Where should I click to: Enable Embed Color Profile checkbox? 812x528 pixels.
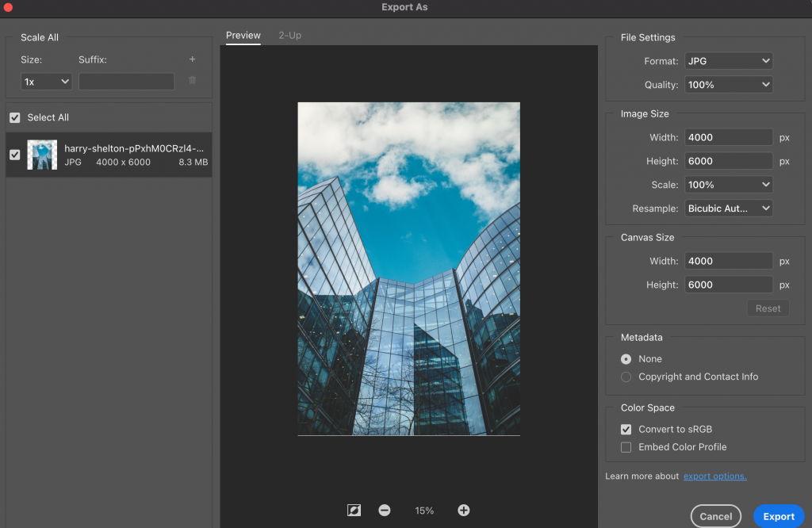click(626, 447)
